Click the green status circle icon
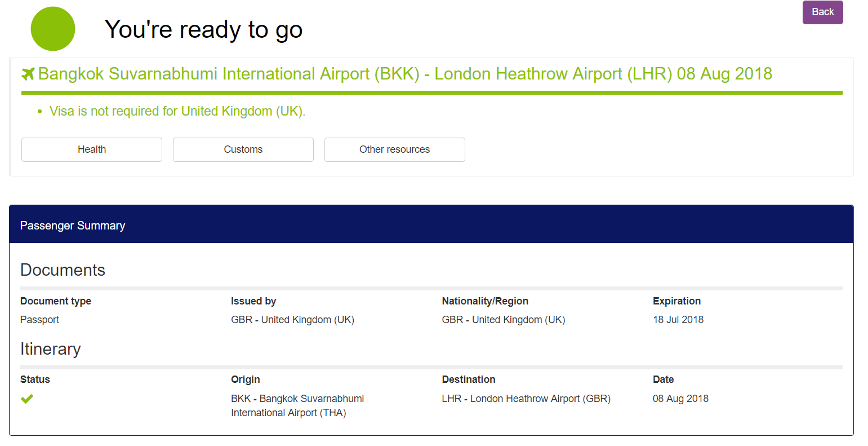This screenshot has height=446, width=868. (53, 29)
